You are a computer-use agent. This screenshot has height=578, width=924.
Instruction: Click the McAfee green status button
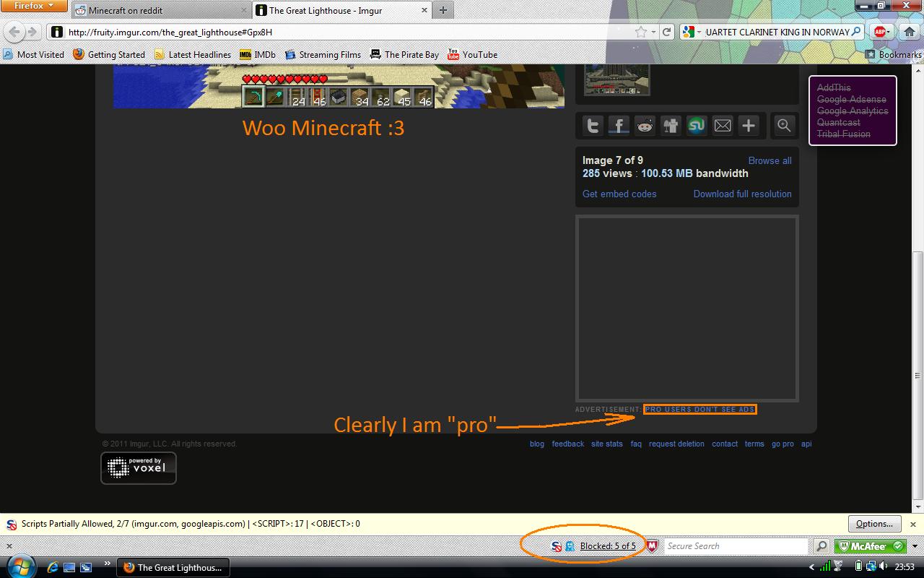coord(871,546)
